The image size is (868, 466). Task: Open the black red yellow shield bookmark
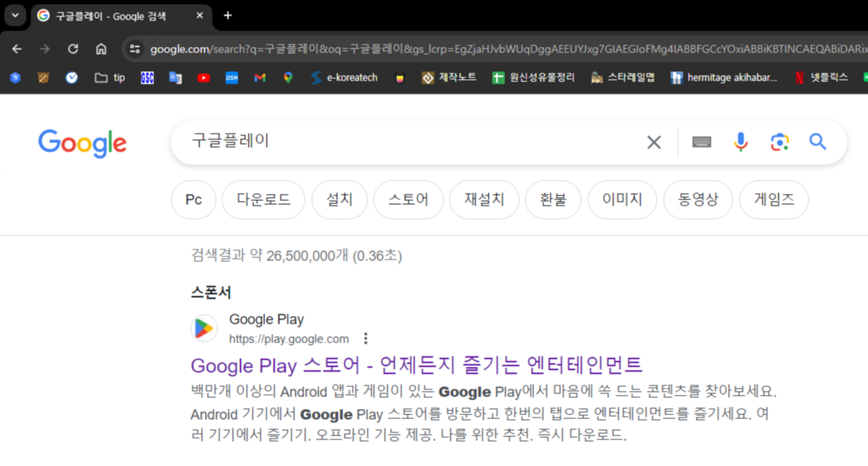pos(399,78)
